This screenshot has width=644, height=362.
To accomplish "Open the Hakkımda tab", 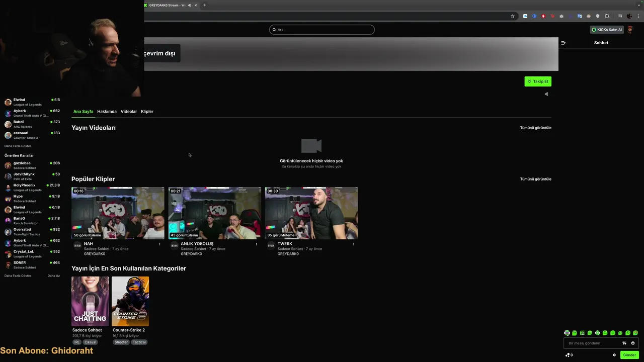I will pyautogui.click(x=107, y=112).
